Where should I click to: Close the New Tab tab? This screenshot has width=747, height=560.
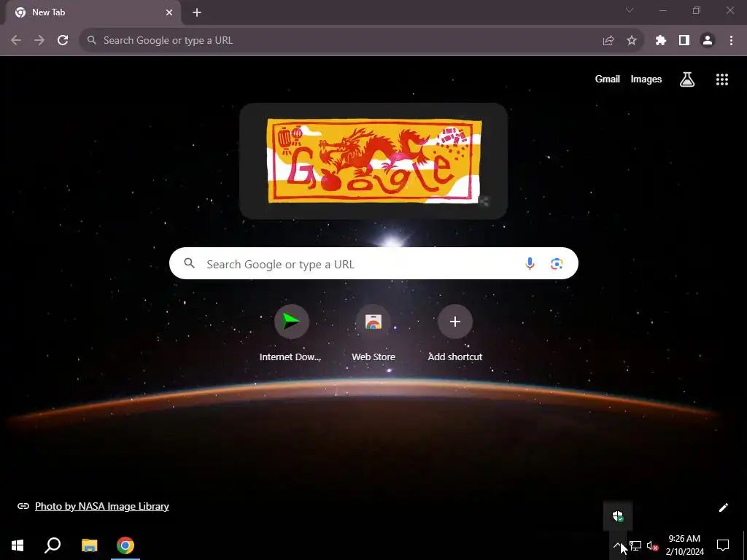click(x=169, y=12)
